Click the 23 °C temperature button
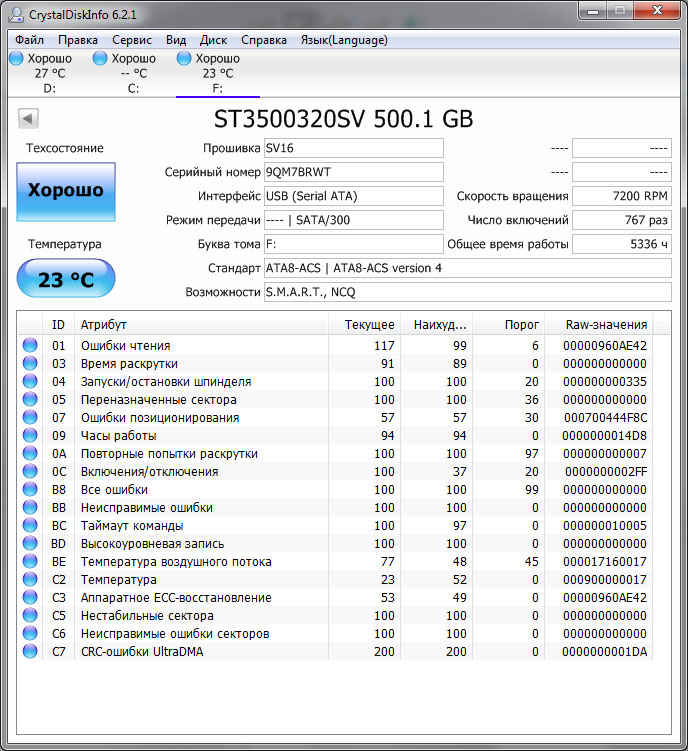The width and height of the screenshot is (688, 751). [x=66, y=279]
